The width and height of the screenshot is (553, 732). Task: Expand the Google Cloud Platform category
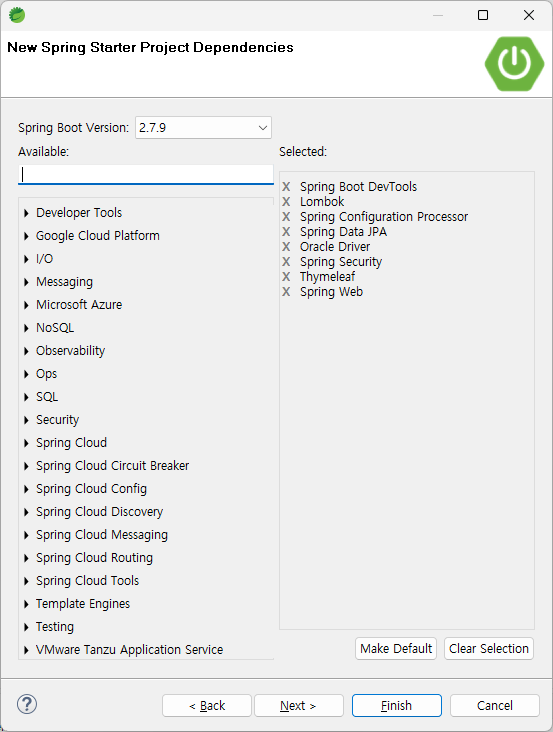click(26, 236)
